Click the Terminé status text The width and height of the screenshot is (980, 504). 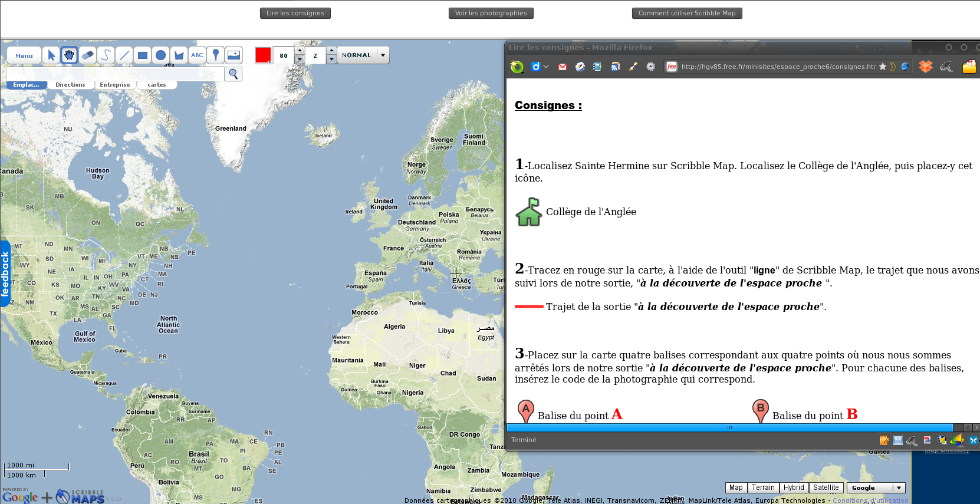coord(524,440)
